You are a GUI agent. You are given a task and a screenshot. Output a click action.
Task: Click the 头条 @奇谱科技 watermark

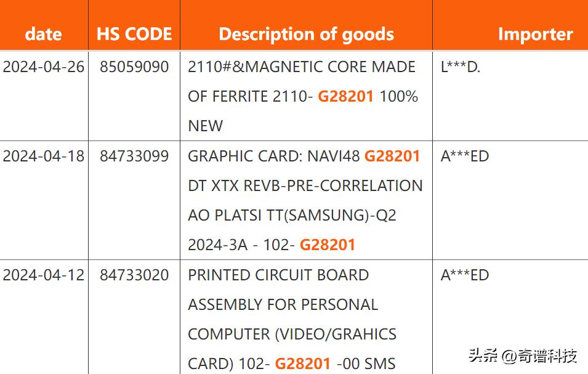tap(522, 356)
